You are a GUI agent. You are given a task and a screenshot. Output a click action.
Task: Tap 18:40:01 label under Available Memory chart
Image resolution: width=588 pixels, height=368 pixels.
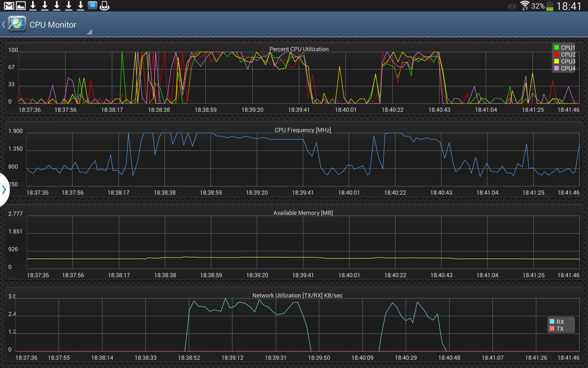[349, 275]
